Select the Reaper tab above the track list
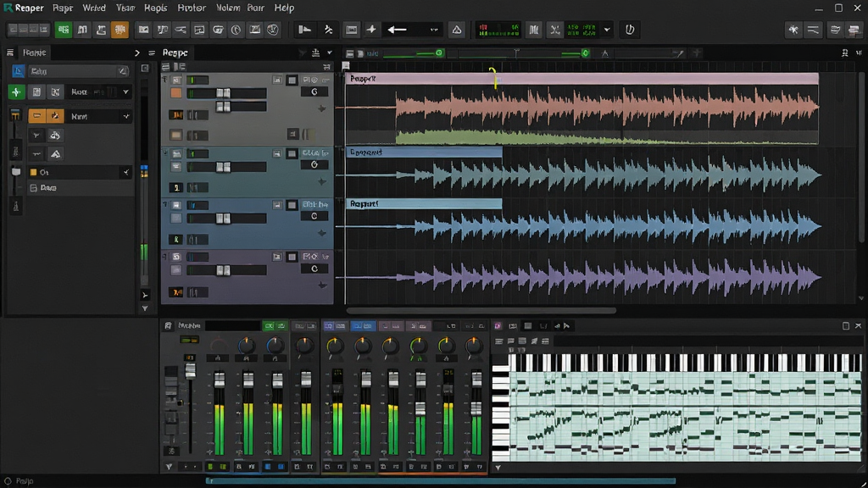 coord(175,53)
